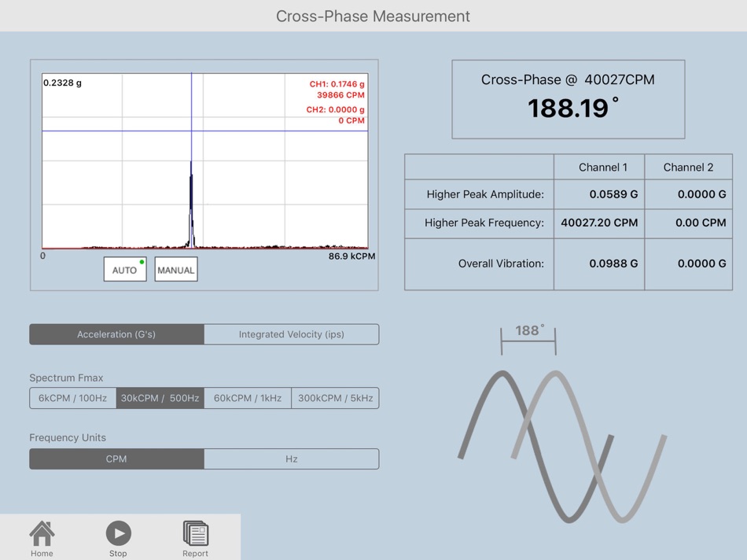This screenshot has height=560, width=747.
Task: Click the horizontal blue cursor line in spectrum
Action: coord(205,131)
